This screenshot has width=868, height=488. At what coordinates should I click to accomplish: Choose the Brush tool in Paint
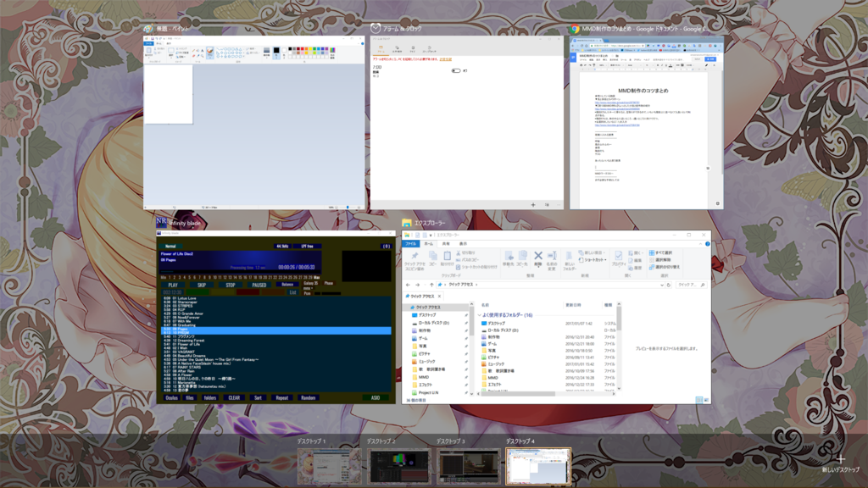210,53
